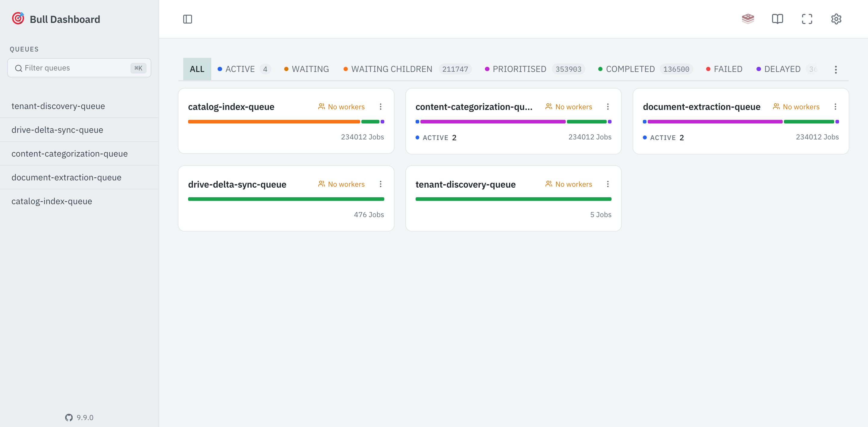Switch to the FAILED tab
This screenshot has height=427, width=868.
pyautogui.click(x=724, y=69)
